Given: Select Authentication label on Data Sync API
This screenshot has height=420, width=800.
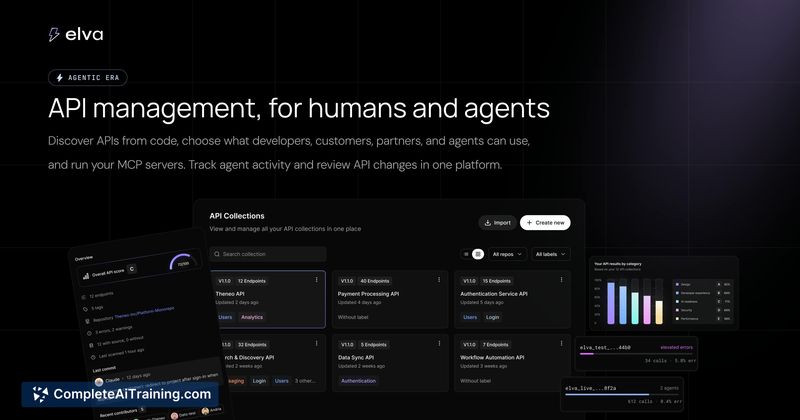Looking at the screenshot, I should click(358, 381).
